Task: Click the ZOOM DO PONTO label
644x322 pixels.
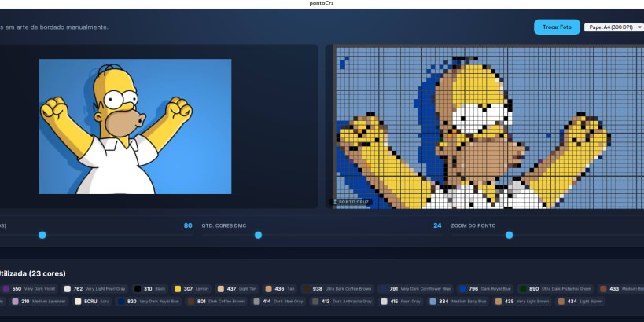Action: [473, 225]
